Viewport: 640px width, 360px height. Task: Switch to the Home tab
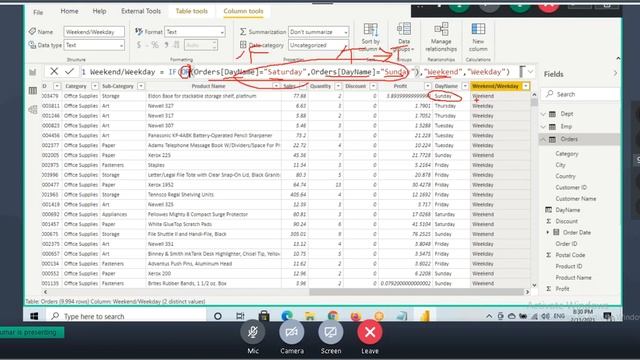tap(69, 11)
